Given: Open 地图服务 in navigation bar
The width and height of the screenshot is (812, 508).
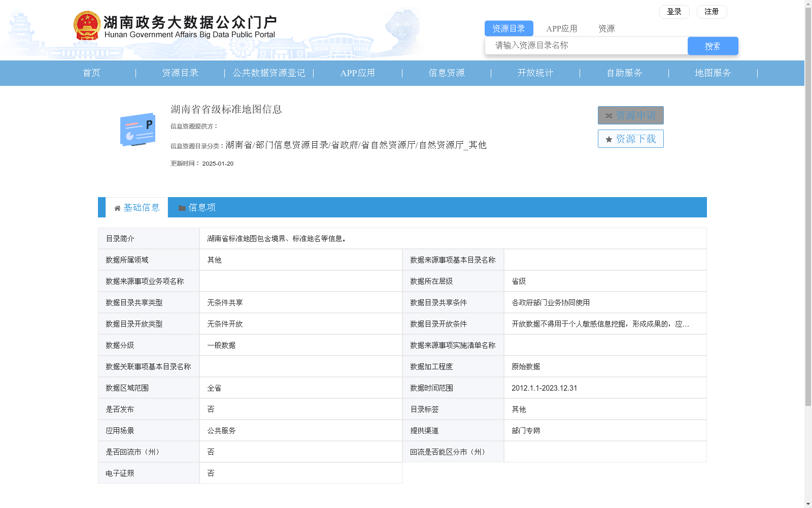Looking at the screenshot, I should (713, 73).
